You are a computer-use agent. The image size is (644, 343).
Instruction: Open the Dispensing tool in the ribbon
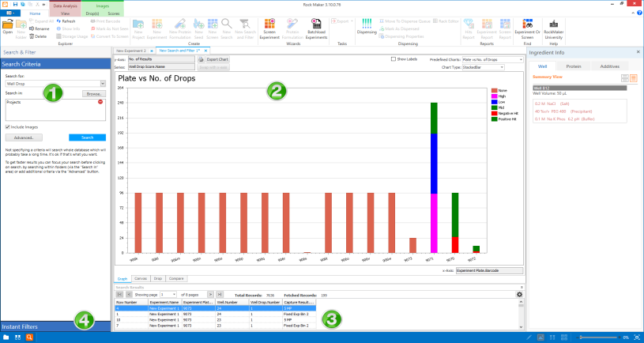pyautogui.click(x=367, y=28)
